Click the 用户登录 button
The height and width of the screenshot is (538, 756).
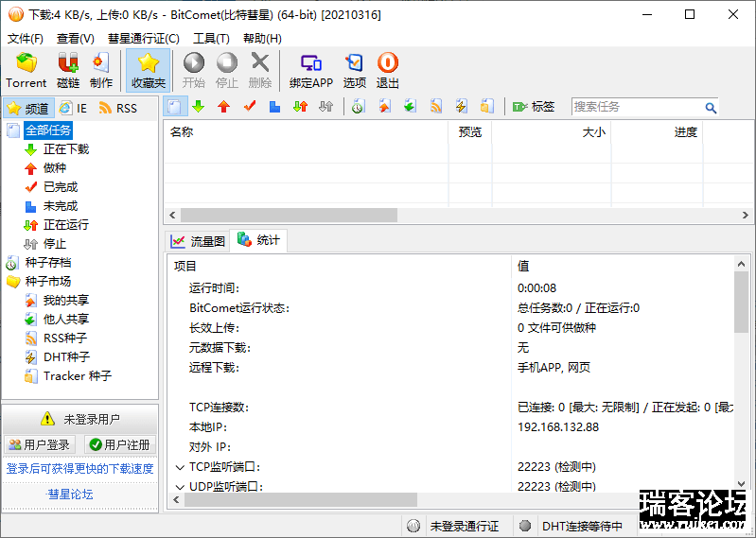(40, 444)
